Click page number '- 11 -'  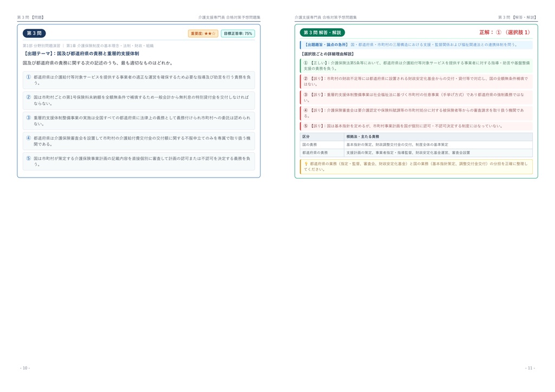(x=530, y=368)
